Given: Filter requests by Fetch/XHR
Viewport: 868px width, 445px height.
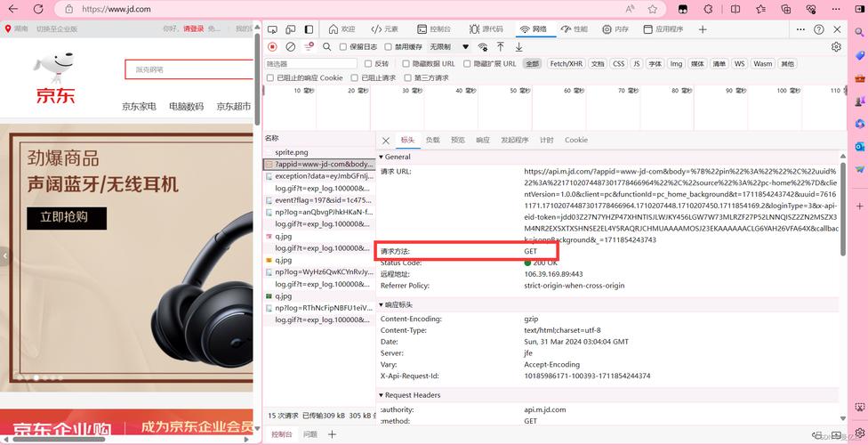Looking at the screenshot, I should point(566,64).
